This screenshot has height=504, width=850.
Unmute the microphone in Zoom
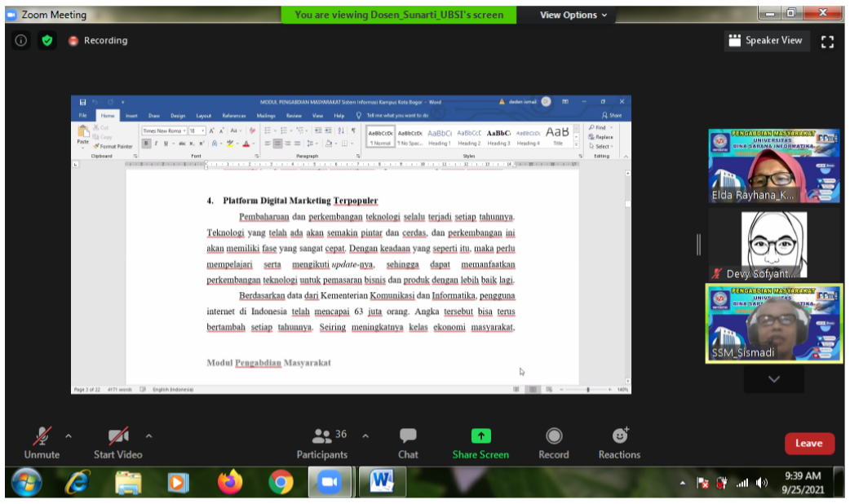coord(42,444)
